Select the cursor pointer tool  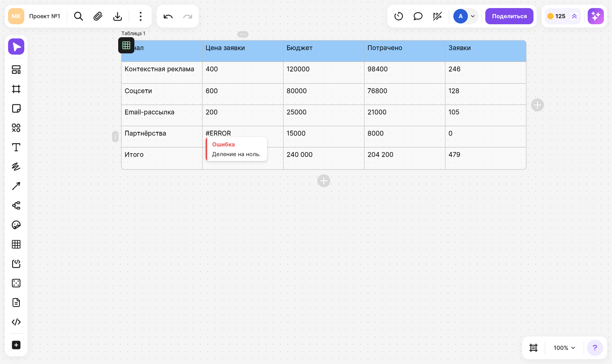coord(16,47)
